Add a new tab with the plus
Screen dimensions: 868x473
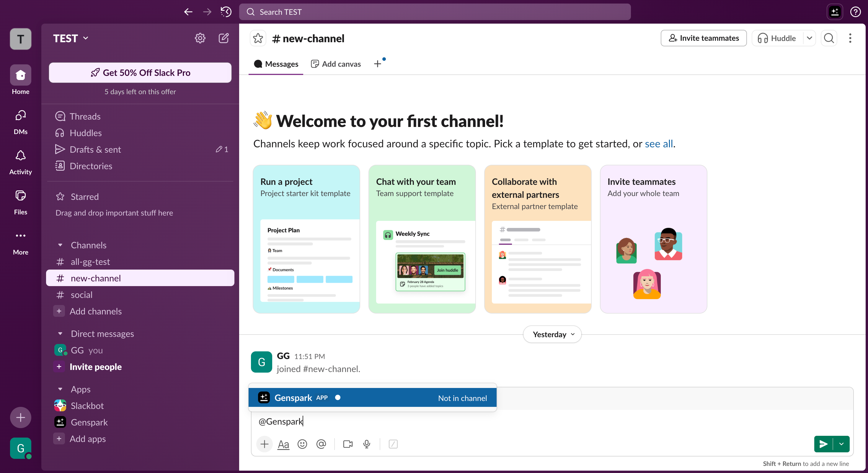point(377,64)
